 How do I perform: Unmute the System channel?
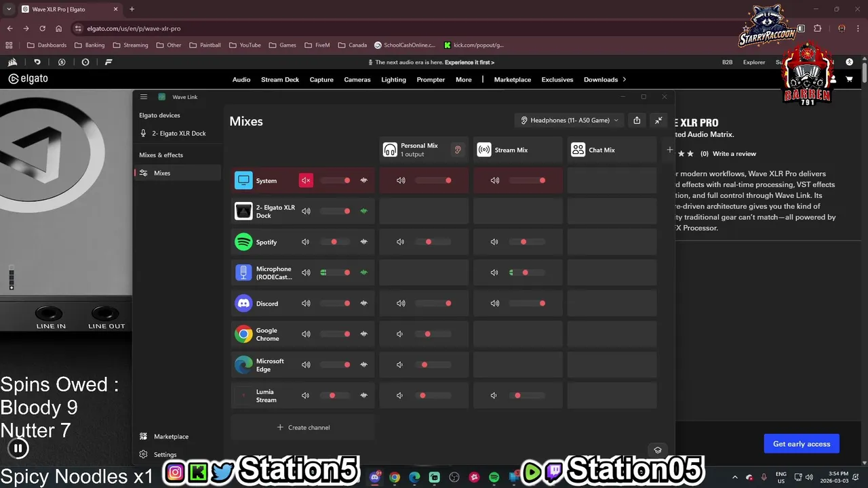tap(306, 180)
